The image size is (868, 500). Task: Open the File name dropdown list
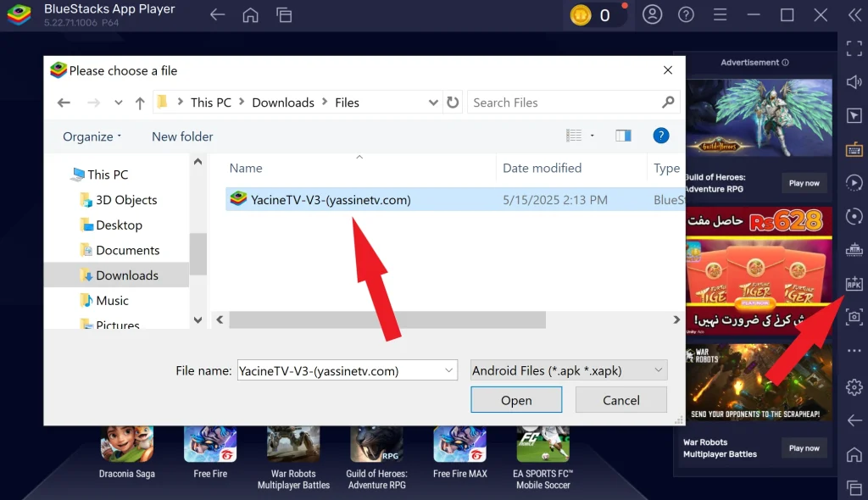coord(449,370)
